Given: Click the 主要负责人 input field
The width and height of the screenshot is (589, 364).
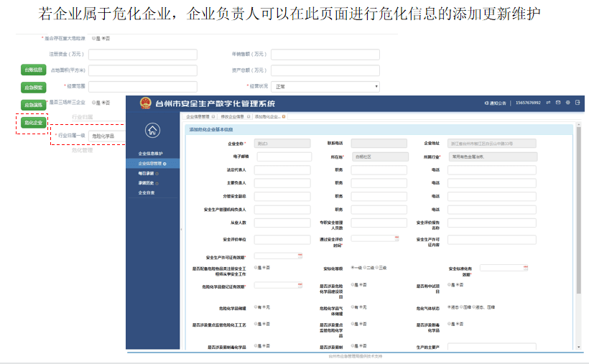Looking at the screenshot, I should 282,183.
